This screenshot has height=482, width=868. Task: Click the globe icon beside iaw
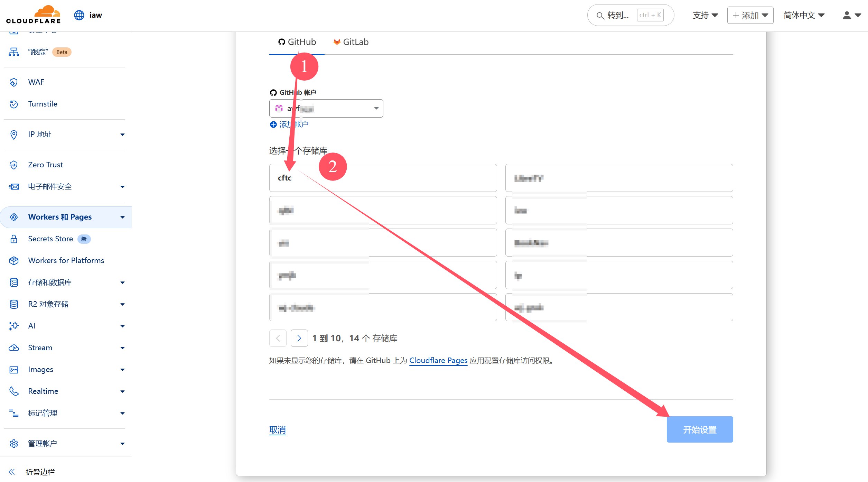click(79, 15)
